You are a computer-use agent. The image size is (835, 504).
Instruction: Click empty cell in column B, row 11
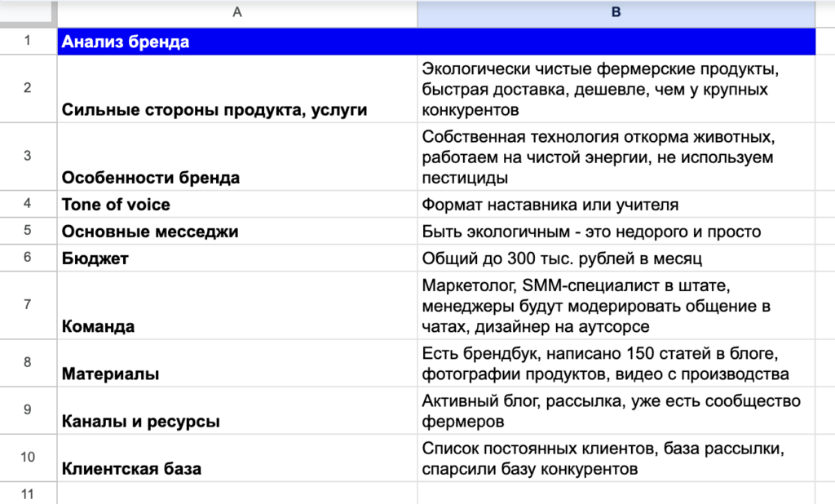pyautogui.click(x=616, y=493)
